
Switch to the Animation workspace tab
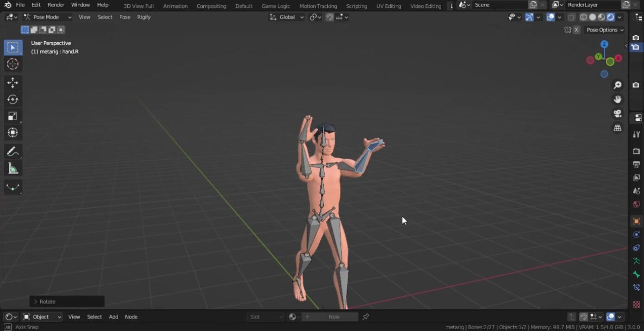(x=175, y=6)
